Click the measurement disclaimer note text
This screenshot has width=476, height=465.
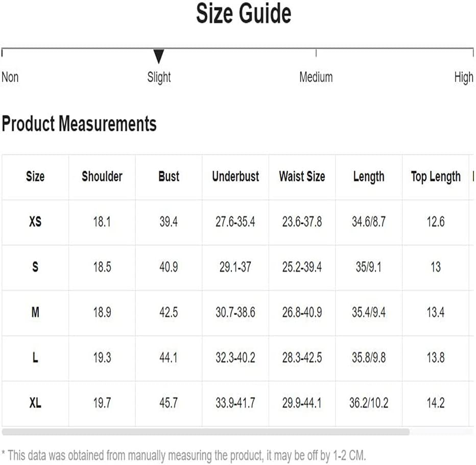tap(184, 455)
